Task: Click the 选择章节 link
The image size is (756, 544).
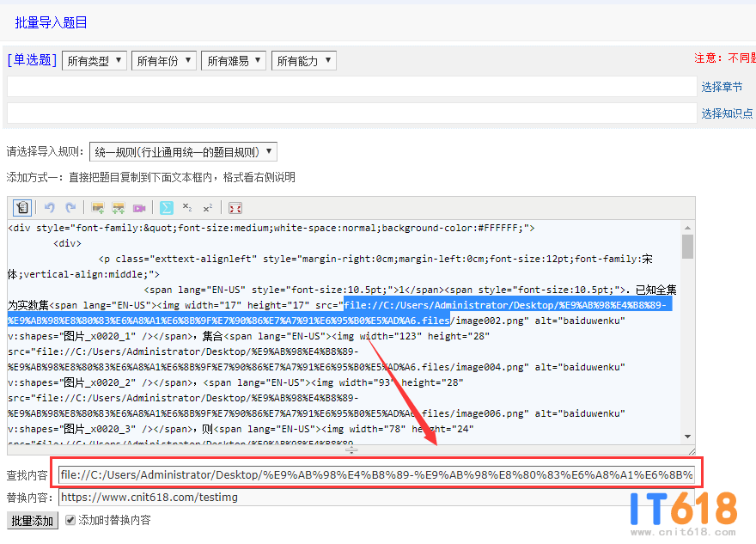Action: [722, 87]
